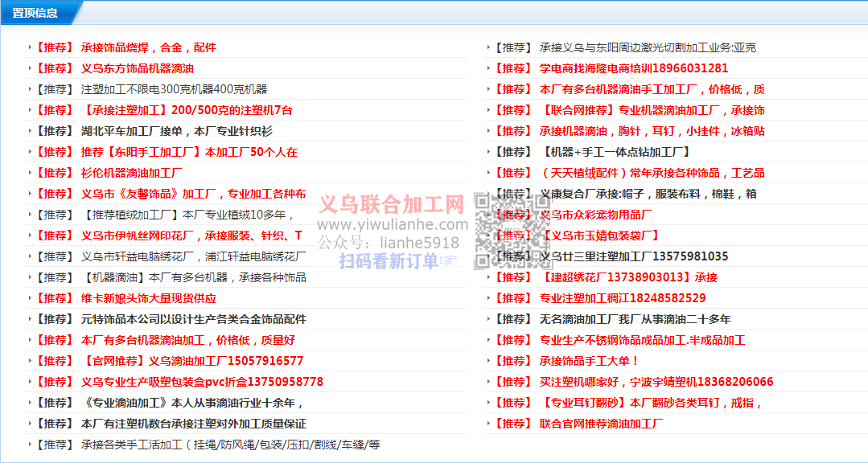Select 承接机器滴油，胸针，耳钉 listing
Viewport: 868px width, 463px height.
(652, 131)
